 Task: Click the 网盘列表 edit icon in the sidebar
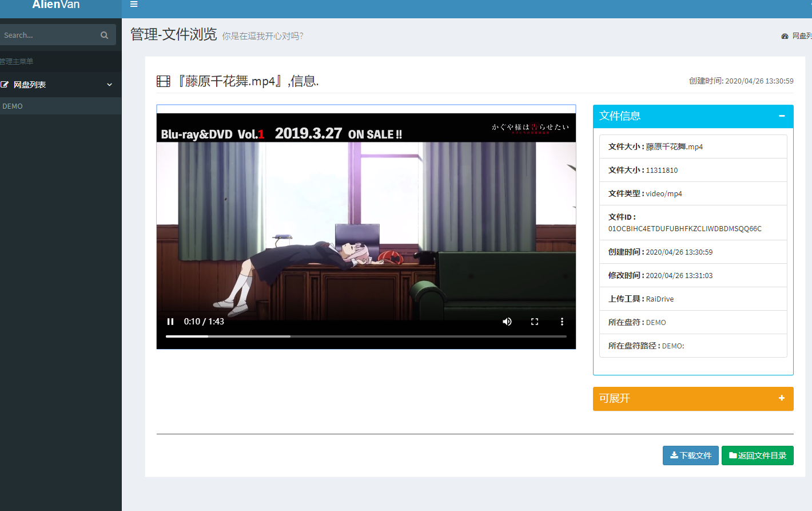tap(5, 85)
